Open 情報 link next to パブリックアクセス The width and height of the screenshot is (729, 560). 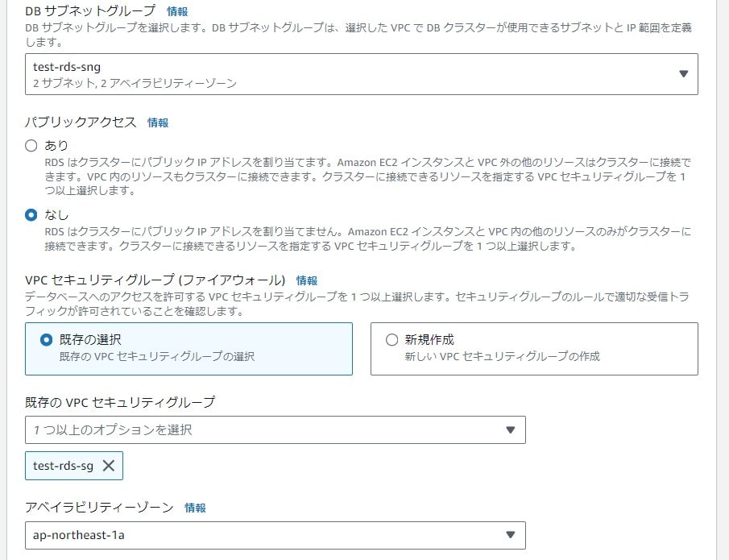[x=158, y=122]
